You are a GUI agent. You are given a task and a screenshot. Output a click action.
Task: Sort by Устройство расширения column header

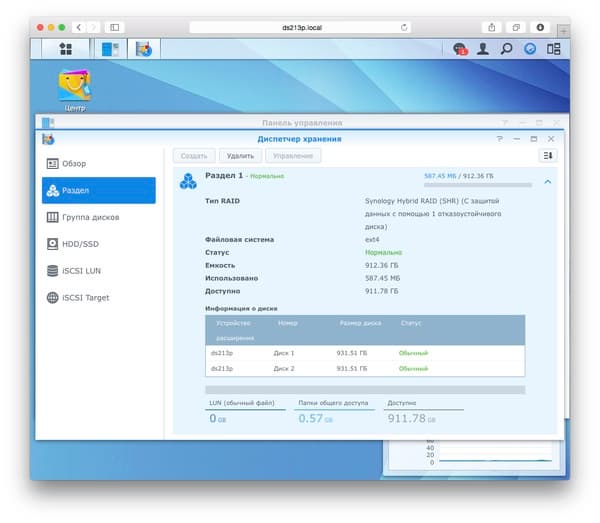[x=235, y=331]
